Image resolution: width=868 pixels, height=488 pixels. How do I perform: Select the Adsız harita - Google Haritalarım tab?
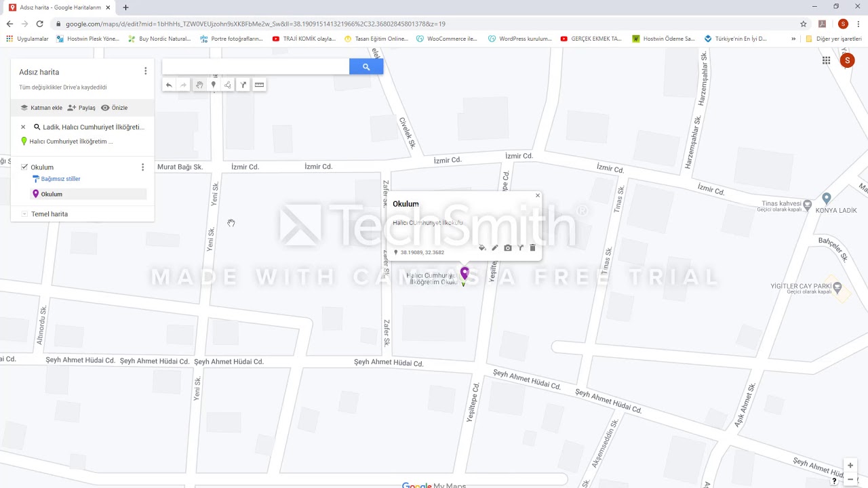tap(60, 7)
